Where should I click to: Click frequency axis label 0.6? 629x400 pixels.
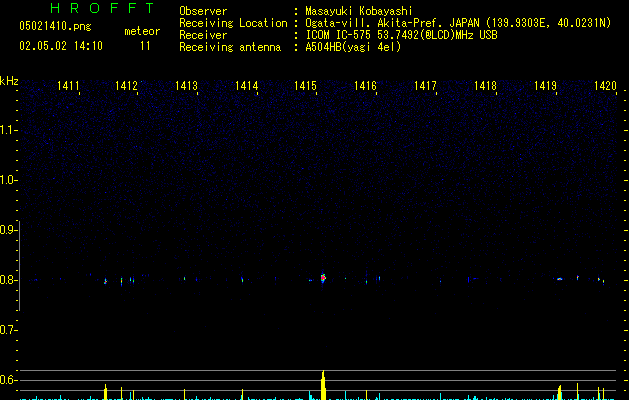pos(8,380)
